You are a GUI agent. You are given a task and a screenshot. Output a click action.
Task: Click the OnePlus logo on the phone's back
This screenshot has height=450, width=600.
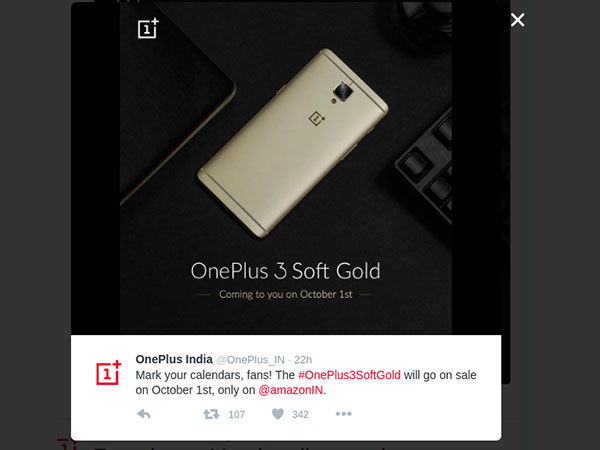[317, 118]
